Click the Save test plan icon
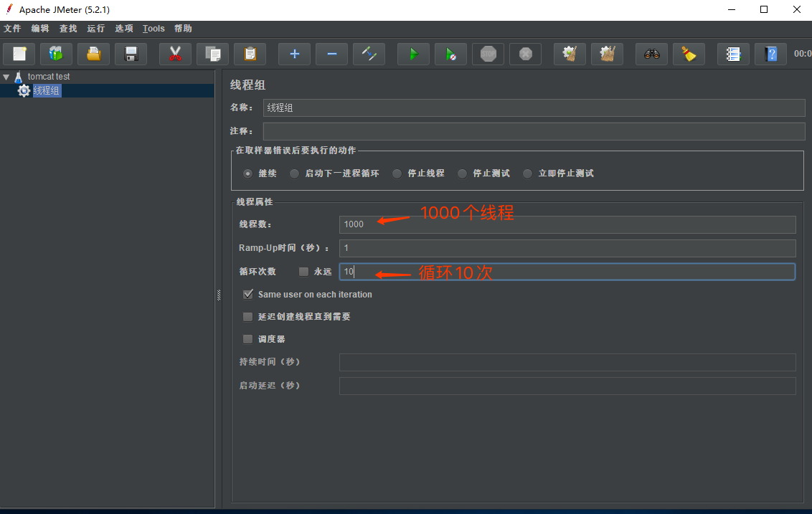The width and height of the screenshot is (812, 514). pos(131,54)
